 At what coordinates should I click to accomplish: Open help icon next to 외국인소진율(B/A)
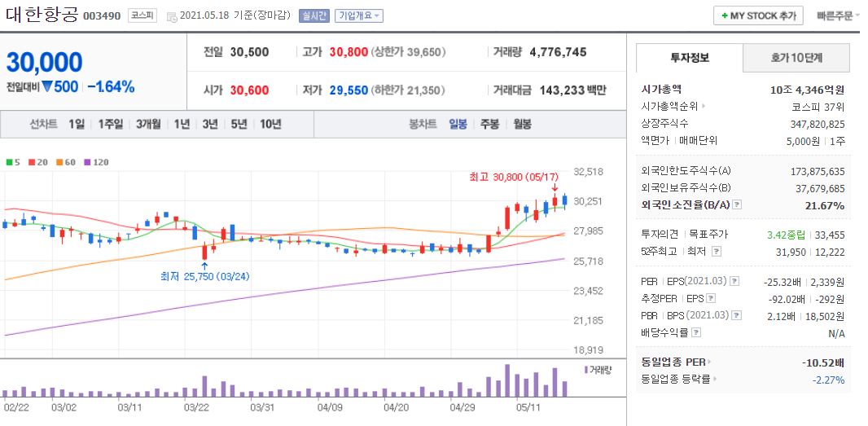point(737,205)
